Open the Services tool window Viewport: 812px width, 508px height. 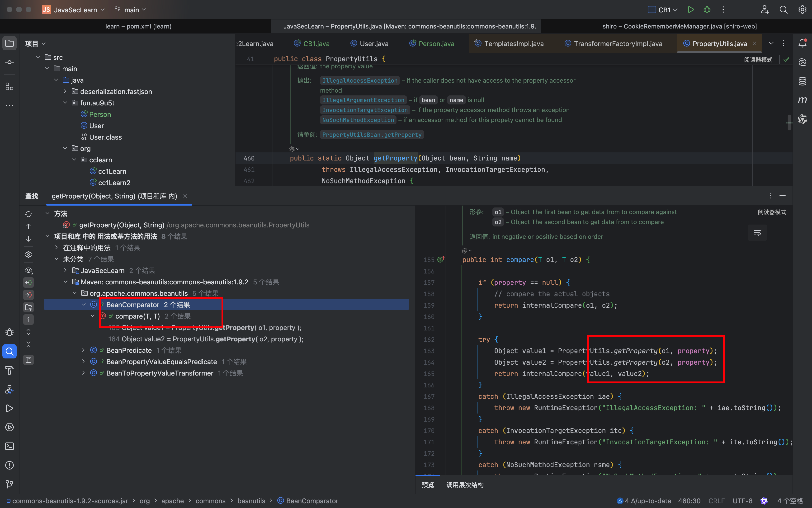(9, 427)
